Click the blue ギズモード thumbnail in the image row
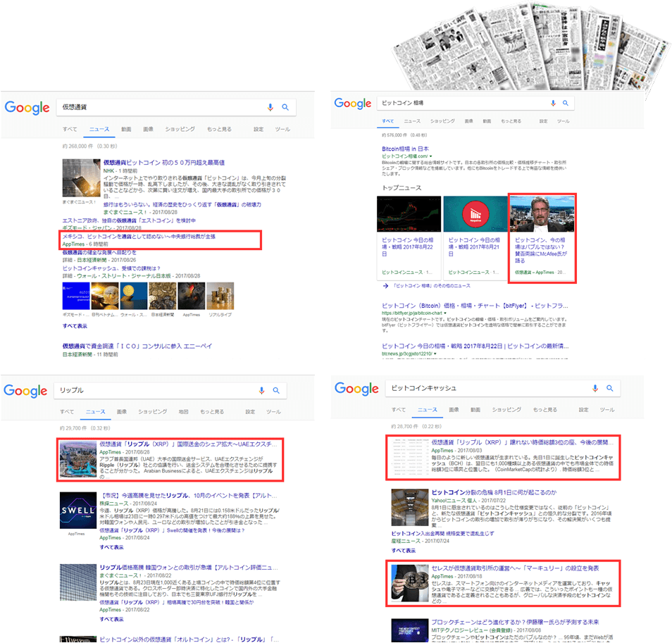Viewport: 672px width, 643px height. (x=76, y=296)
